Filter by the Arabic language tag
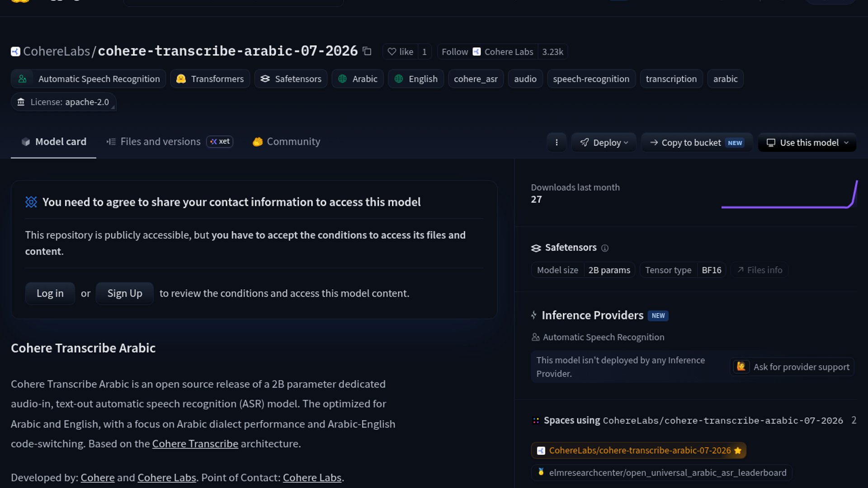The width and height of the screenshot is (868, 488). [x=358, y=79]
